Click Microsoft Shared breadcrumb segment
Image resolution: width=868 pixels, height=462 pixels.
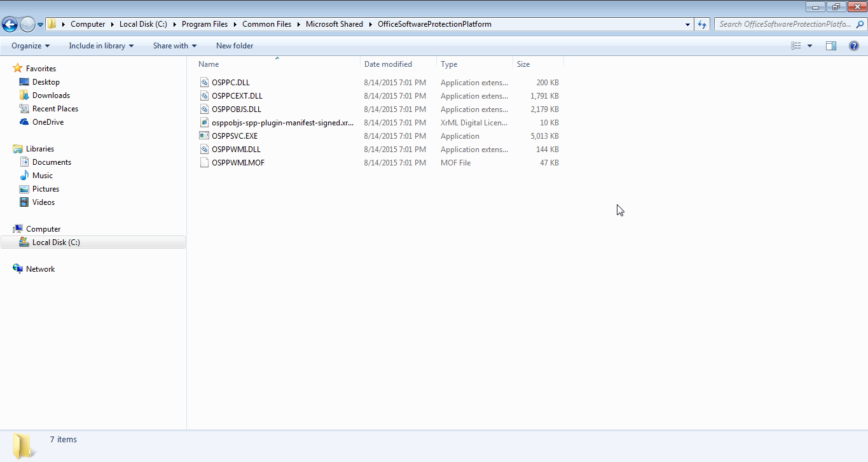(x=334, y=24)
